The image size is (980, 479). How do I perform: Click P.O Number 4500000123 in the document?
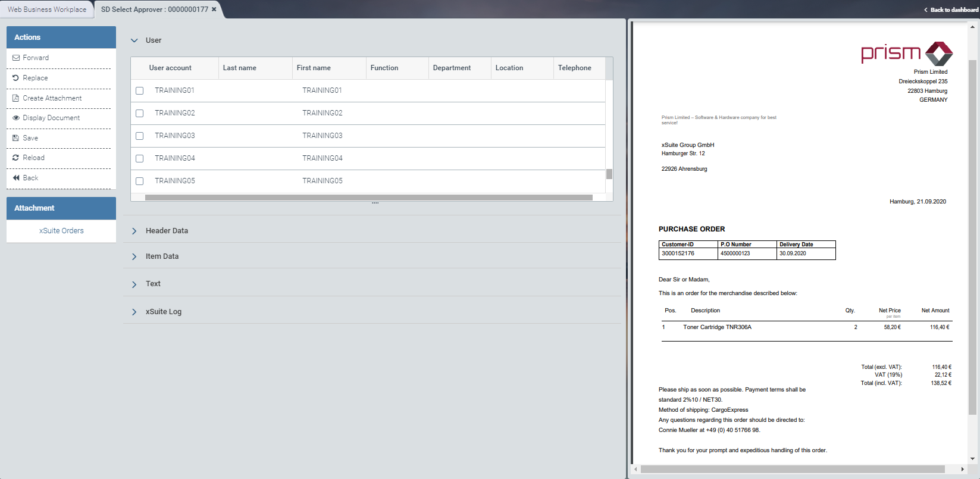point(735,253)
